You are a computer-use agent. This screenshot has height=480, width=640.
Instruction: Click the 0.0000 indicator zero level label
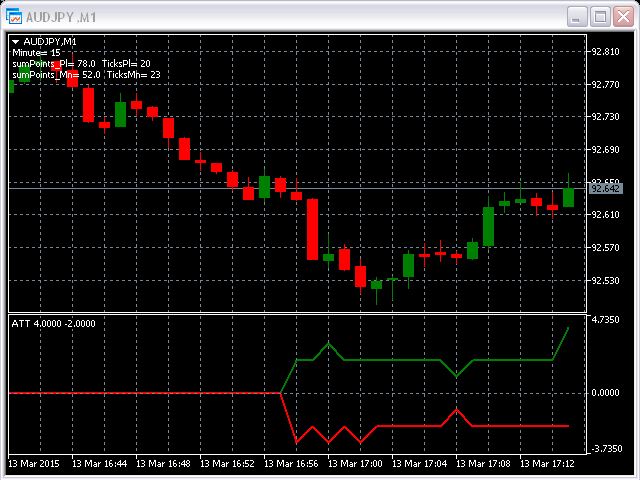[x=606, y=393]
